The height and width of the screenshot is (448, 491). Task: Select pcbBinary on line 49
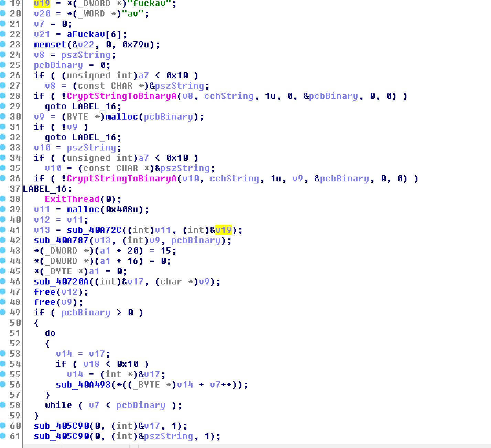[x=86, y=313]
